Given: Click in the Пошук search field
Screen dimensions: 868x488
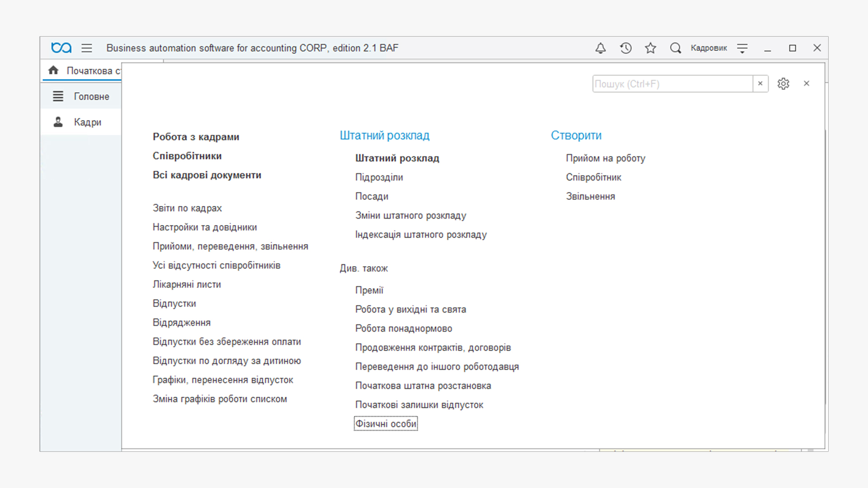Looking at the screenshot, I should pos(673,84).
